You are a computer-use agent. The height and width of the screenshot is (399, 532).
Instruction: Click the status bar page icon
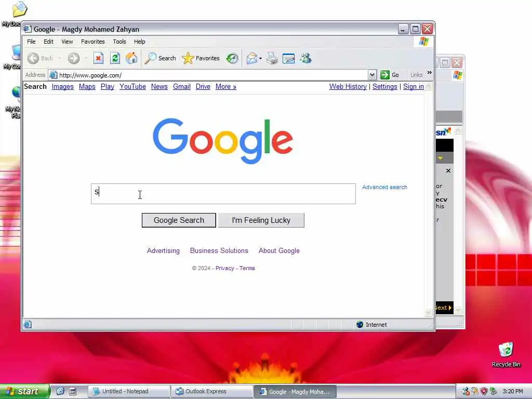(x=28, y=324)
